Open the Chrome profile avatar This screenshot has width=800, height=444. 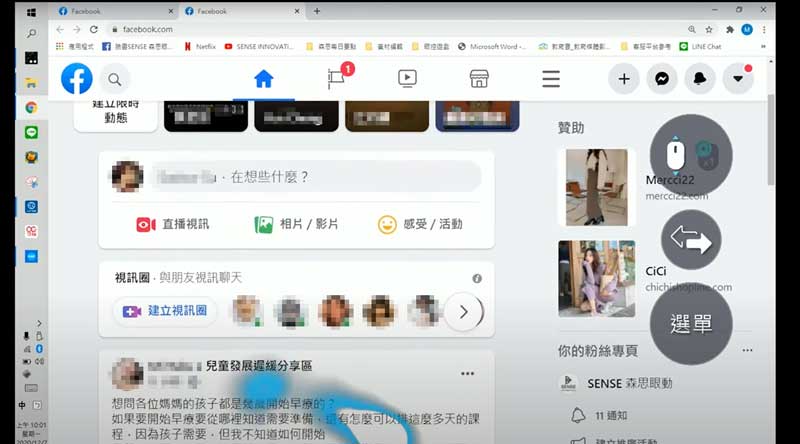747,30
